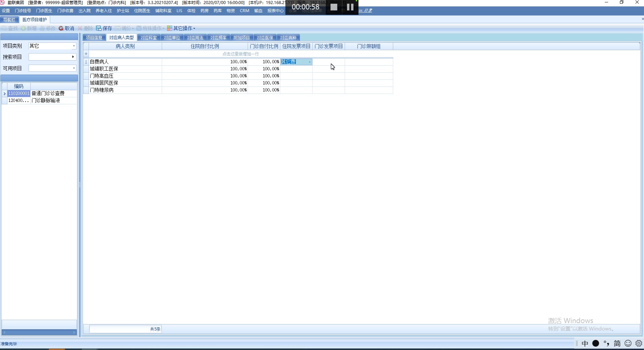Click the 门诊限额组 column header
644x350 pixels.
[369, 46]
